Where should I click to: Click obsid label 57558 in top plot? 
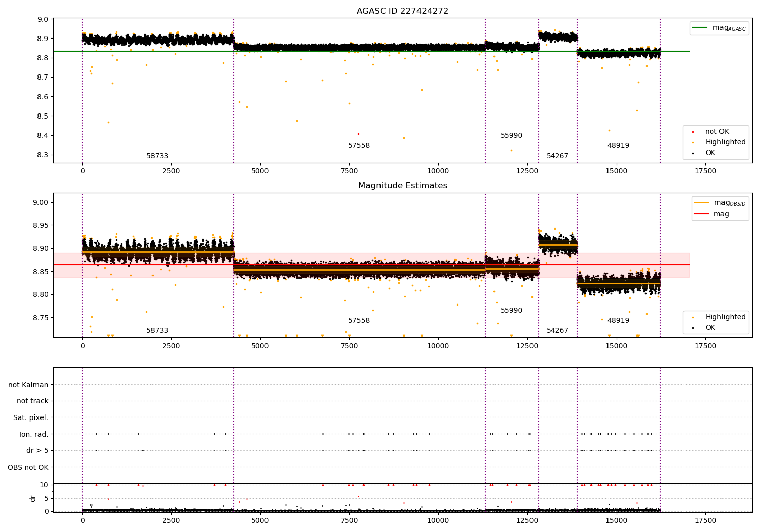click(359, 146)
